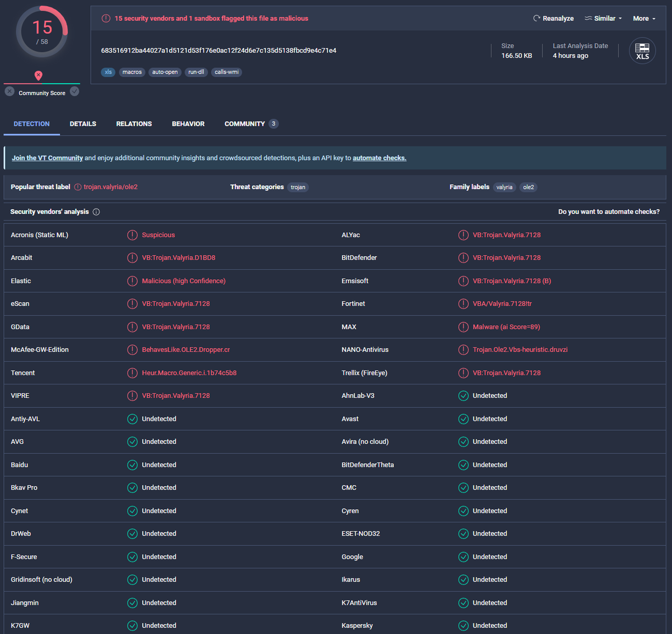Click the warning icon for McAfee-GW-Edition

(132, 350)
